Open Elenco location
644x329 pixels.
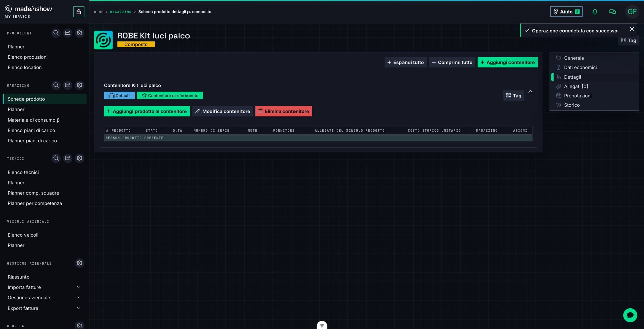click(24, 67)
